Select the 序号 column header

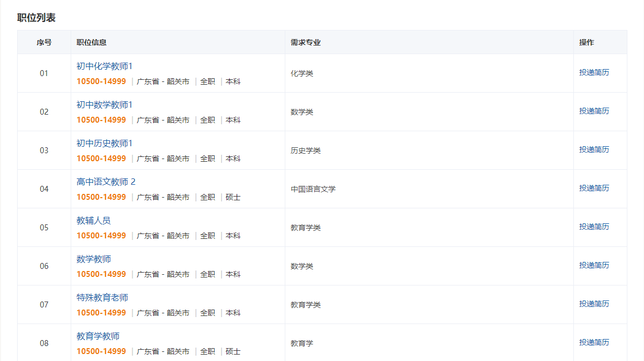[x=44, y=43]
